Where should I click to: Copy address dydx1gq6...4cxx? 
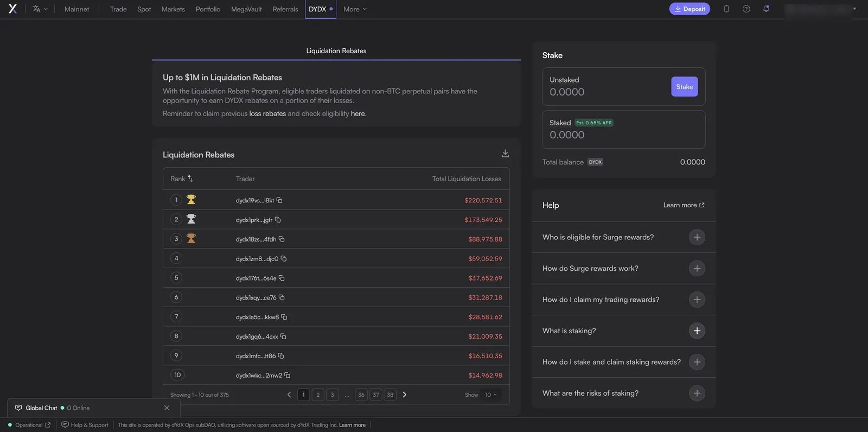click(283, 336)
